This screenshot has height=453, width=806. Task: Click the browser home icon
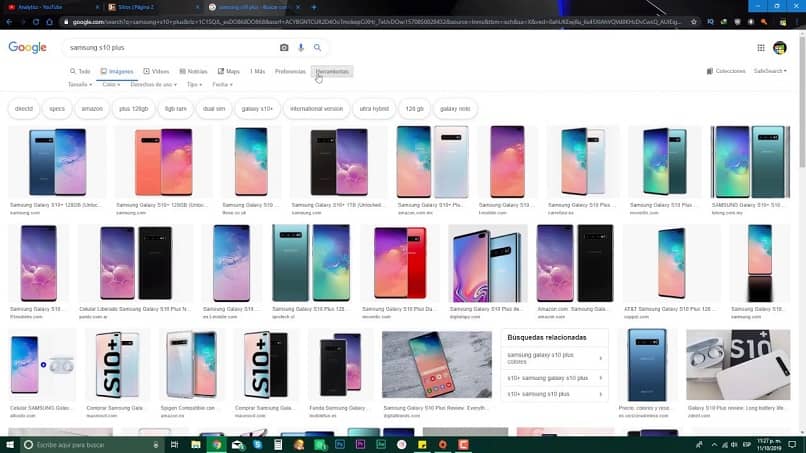pyautogui.click(x=49, y=22)
